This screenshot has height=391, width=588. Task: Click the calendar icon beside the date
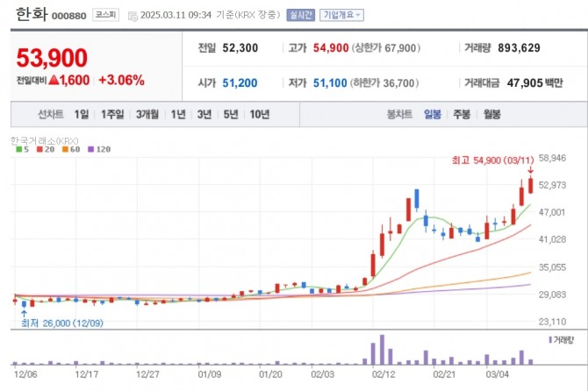click(x=133, y=16)
